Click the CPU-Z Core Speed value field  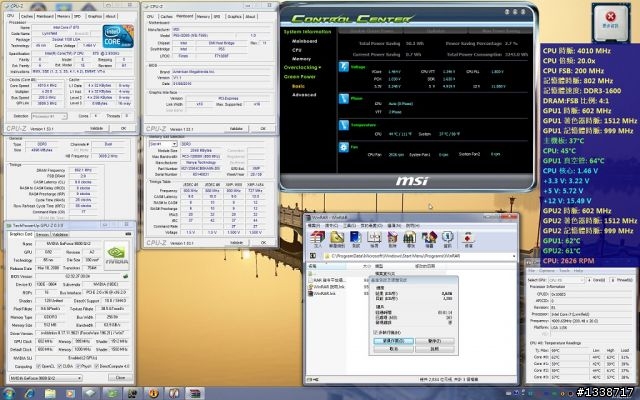pos(49,86)
